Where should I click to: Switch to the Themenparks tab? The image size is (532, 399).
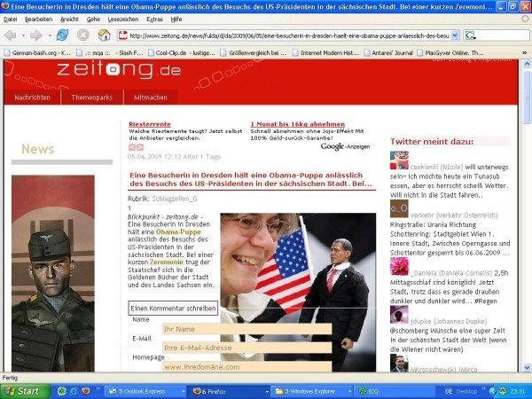(92, 98)
